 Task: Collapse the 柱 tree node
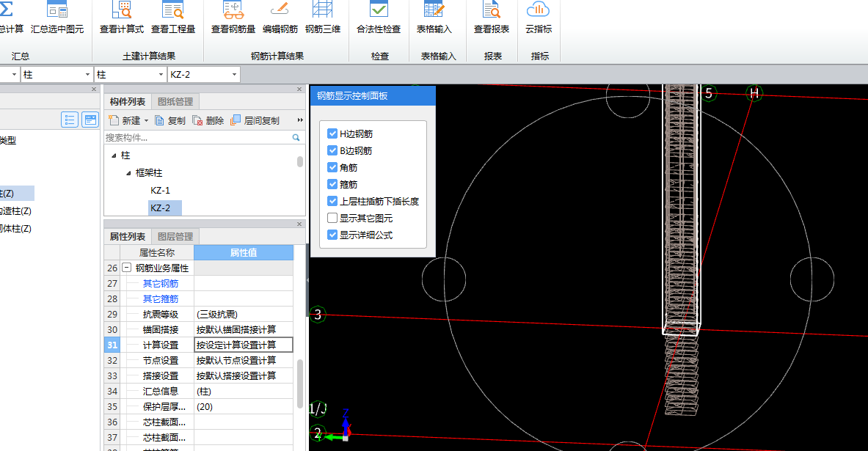click(x=114, y=155)
